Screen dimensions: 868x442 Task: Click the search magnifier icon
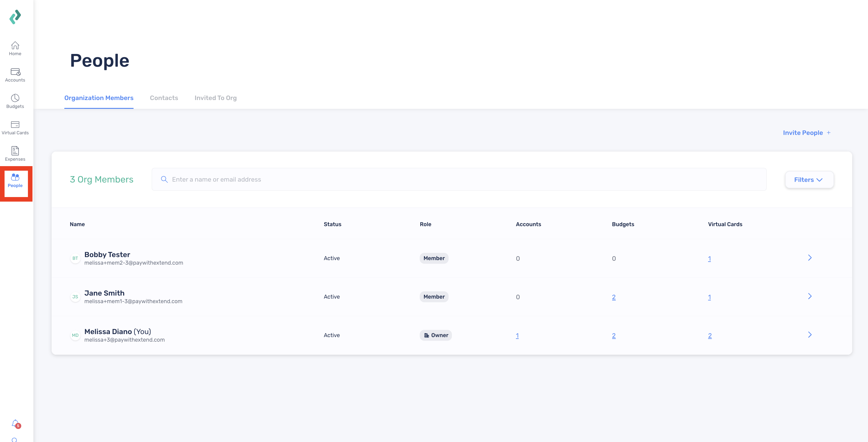click(164, 179)
